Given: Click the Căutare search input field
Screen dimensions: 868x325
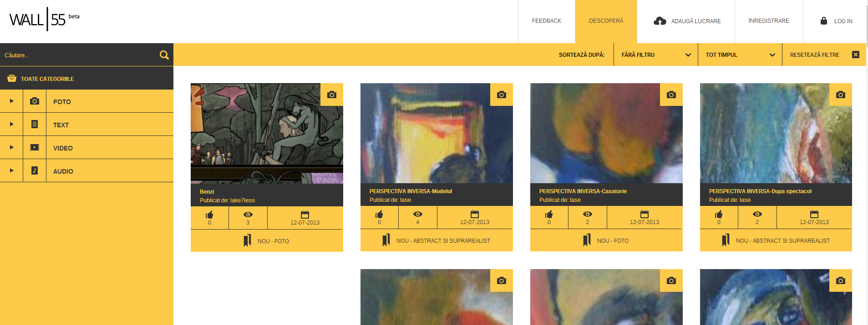Looking at the screenshot, I should pos(80,55).
